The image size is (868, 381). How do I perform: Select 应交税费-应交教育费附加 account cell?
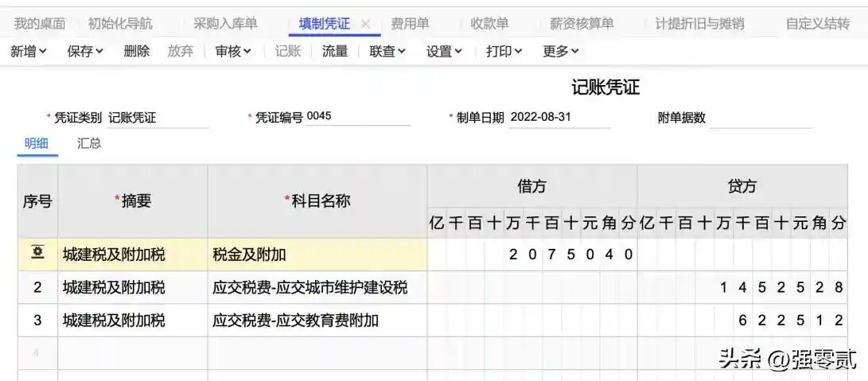[317, 321]
